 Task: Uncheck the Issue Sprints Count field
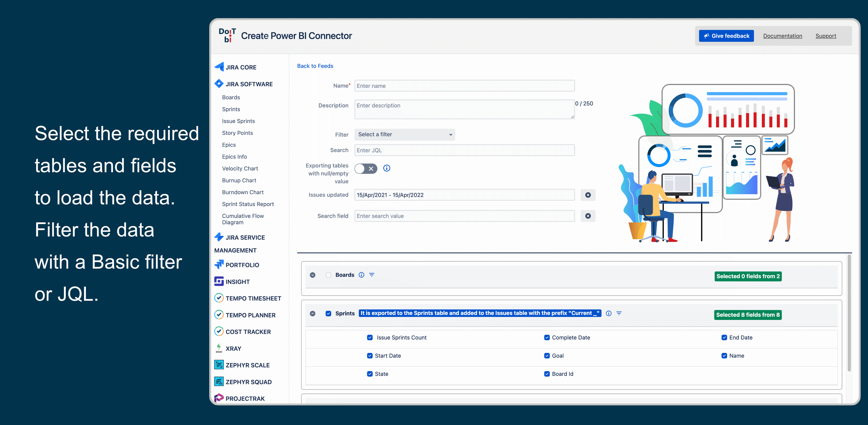370,338
